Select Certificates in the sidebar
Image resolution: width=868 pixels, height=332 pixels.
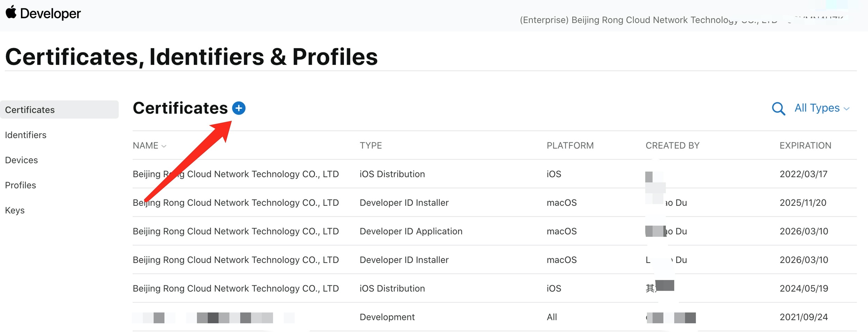(30, 110)
